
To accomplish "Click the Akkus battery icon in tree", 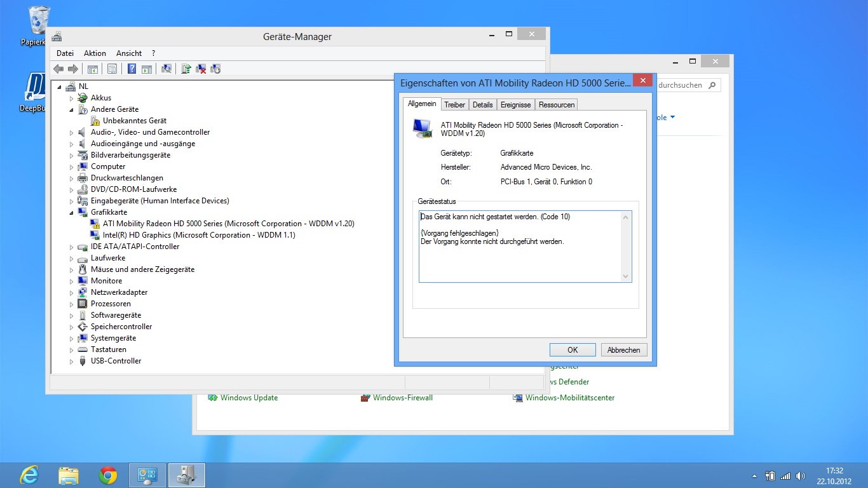I will click(83, 98).
